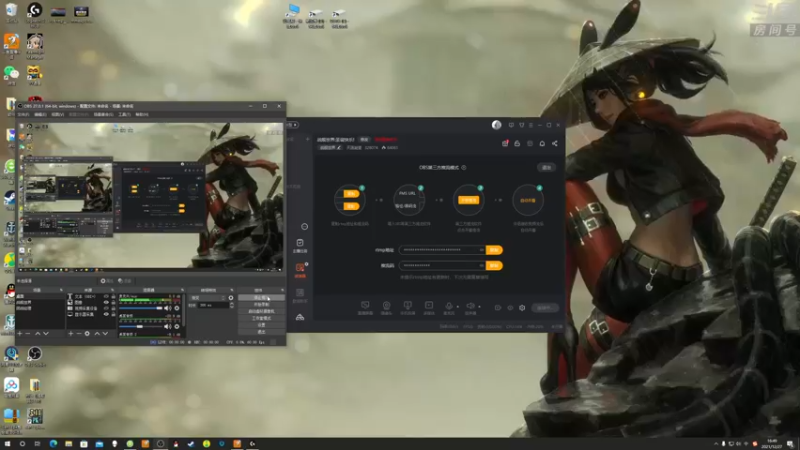
Task: Click camera icon in streaming app bottom toolbar
Action: point(386,306)
